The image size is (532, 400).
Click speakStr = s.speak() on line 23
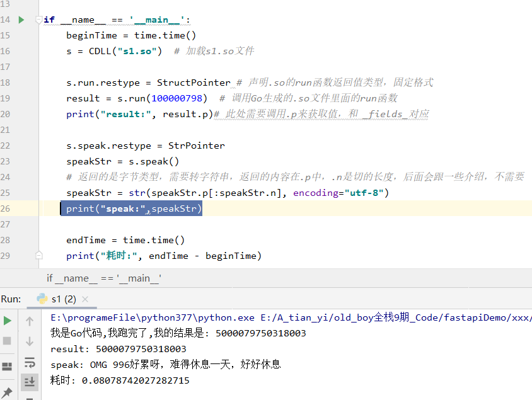pos(122,161)
